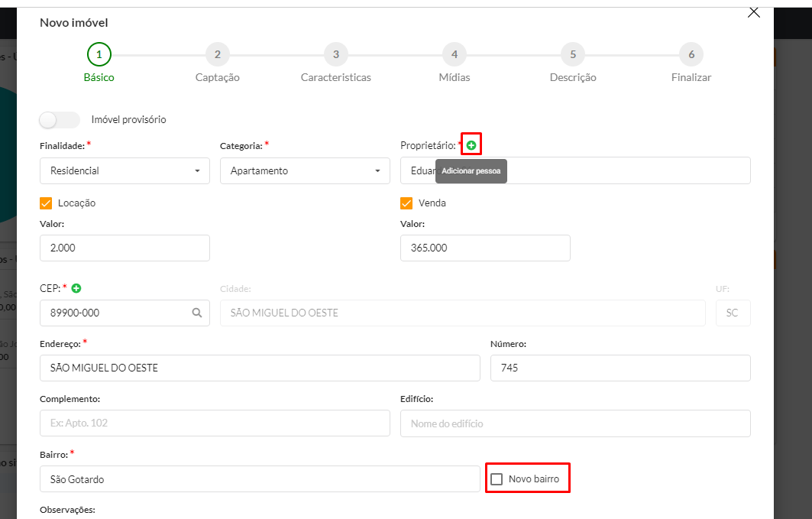Click the Venda Valor field with 365.000

[x=485, y=248]
